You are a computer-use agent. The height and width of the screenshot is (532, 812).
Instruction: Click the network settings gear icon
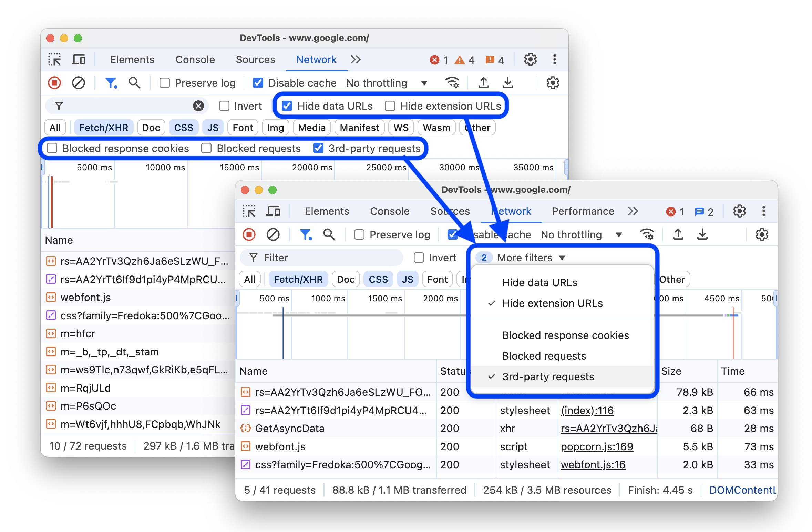[551, 82]
